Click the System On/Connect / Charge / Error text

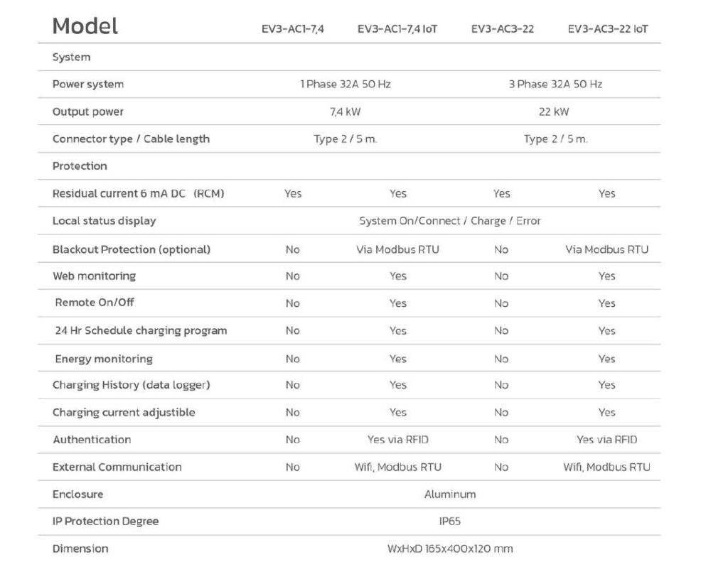pos(450,221)
